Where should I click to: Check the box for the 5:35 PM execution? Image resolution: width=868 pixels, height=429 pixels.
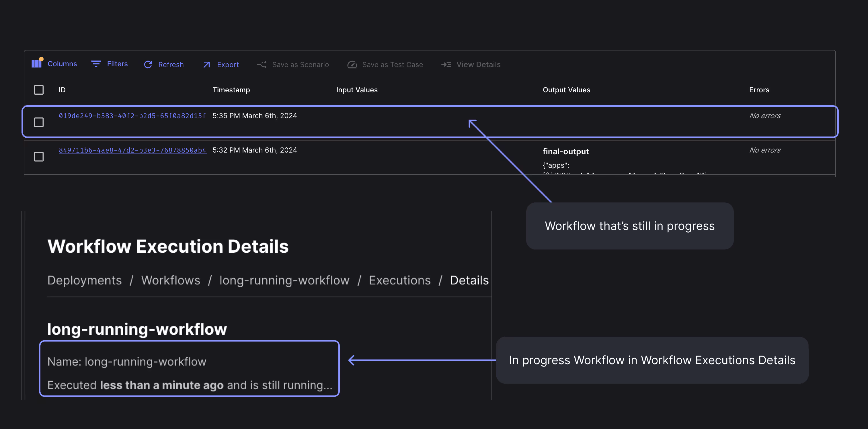pyautogui.click(x=39, y=122)
